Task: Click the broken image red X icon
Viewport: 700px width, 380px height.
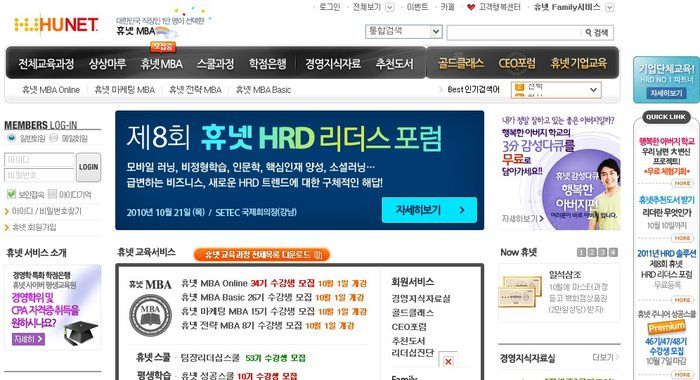Action: click(448, 361)
